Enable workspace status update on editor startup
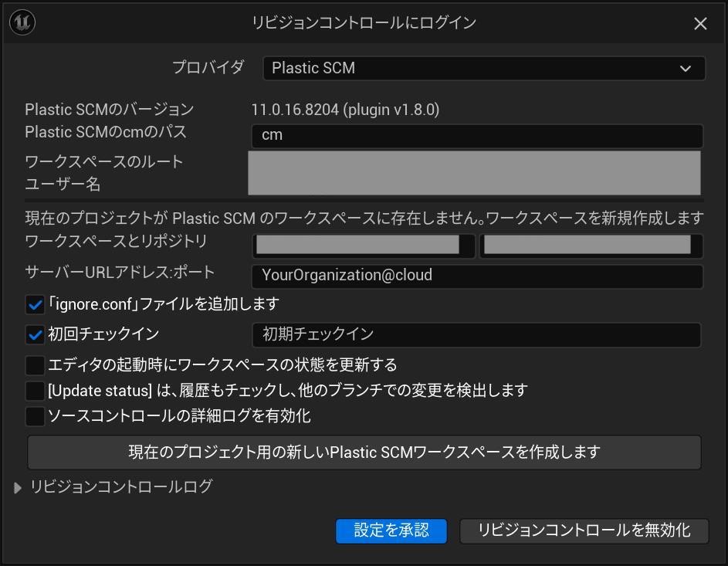The width and height of the screenshot is (728, 566). [35, 365]
